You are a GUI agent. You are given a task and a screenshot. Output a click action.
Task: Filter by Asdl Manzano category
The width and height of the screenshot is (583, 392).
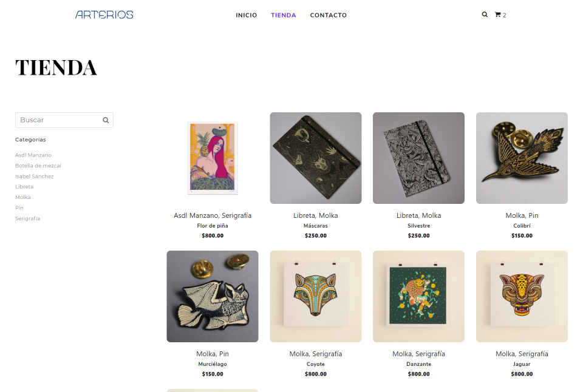[33, 155]
